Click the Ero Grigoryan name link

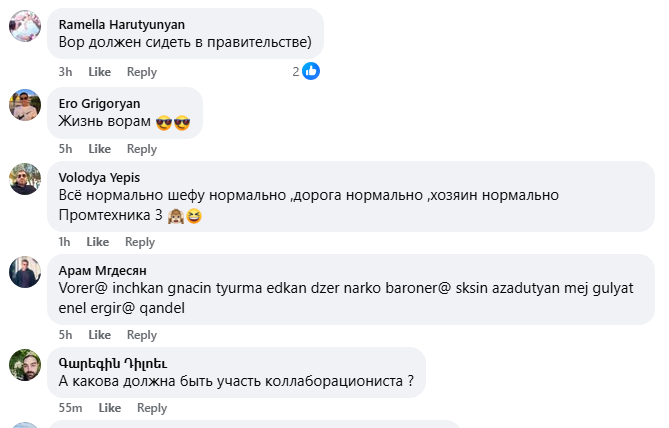[99, 103]
